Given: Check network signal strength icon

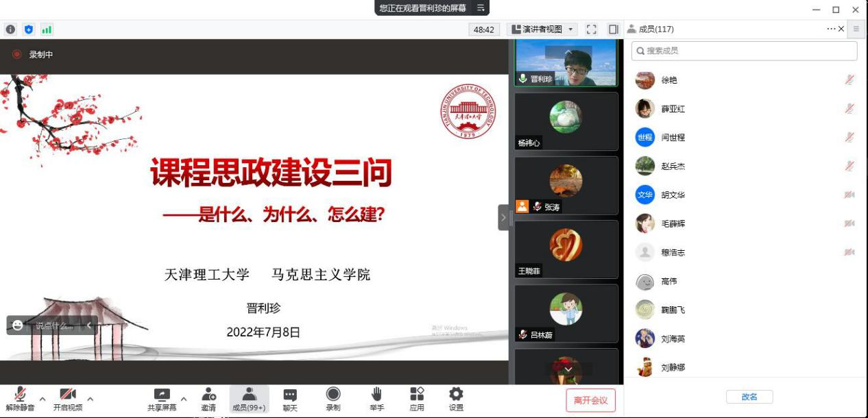Looking at the screenshot, I should pos(47,29).
